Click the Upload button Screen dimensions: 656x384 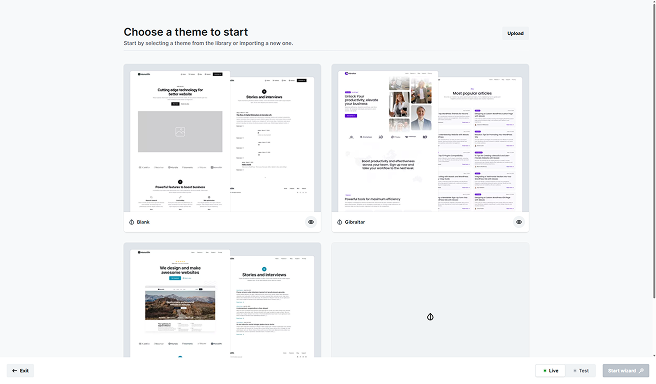tap(515, 33)
